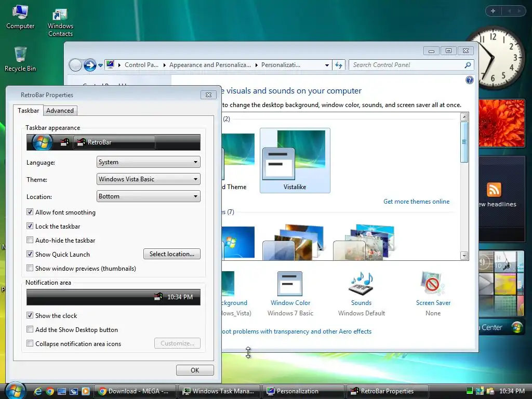532x399 pixels.
Task: Toggle Show Quick Launch checkbox
Action: 30,254
